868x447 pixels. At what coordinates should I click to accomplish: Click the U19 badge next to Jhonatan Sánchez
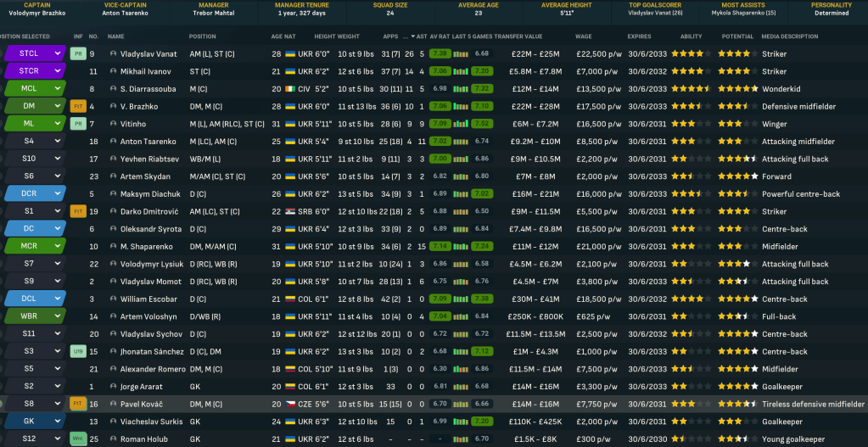pos(78,351)
